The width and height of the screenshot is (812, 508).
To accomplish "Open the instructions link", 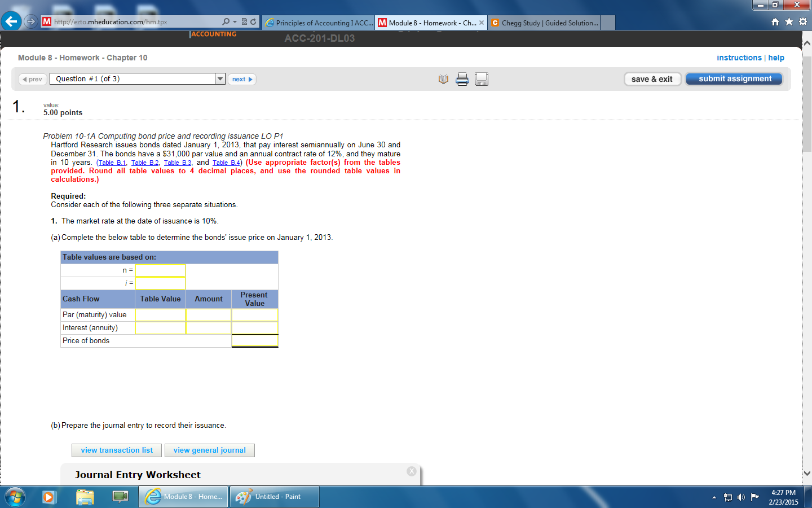I will [x=739, y=58].
